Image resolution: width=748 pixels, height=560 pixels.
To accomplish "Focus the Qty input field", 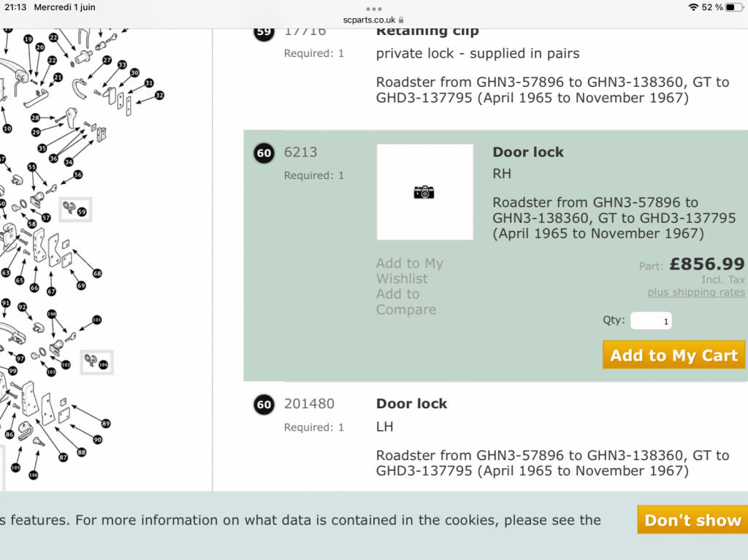I will [x=651, y=321].
